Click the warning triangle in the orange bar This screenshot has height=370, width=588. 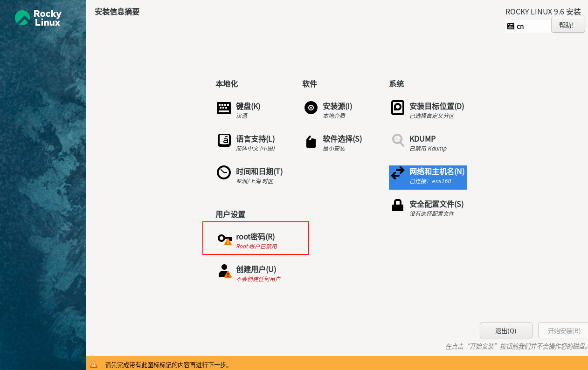coord(94,364)
